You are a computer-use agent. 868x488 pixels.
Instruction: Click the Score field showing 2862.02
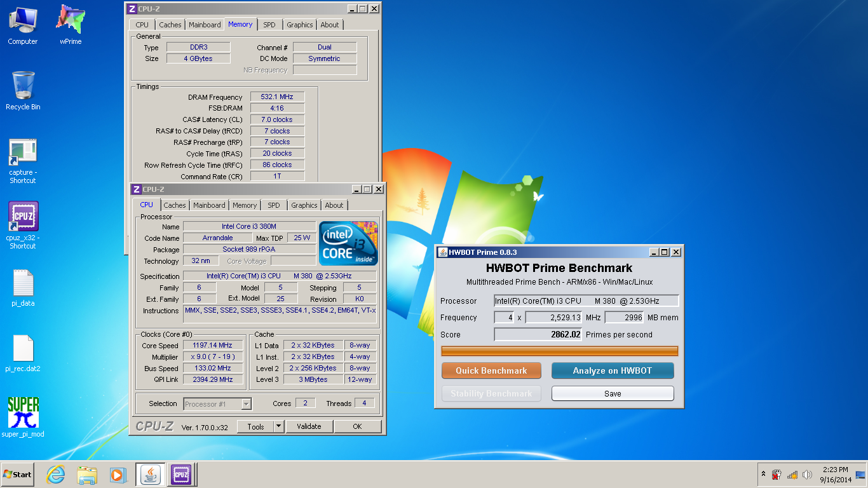point(538,334)
